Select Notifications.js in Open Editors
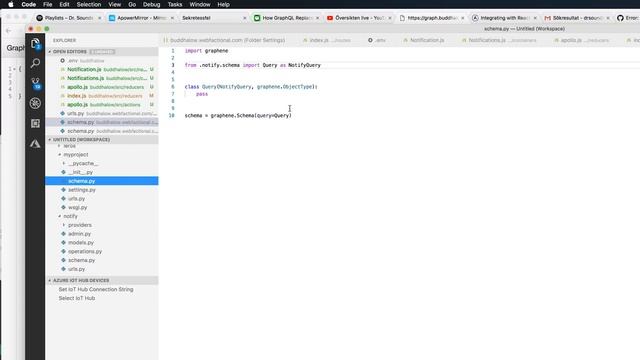 tap(102, 78)
